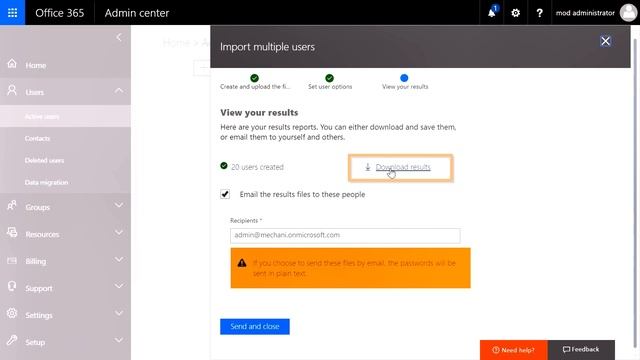Viewport: 640px width, 360px height.
Task: Click the Send and close button
Action: (x=255, y=327)
